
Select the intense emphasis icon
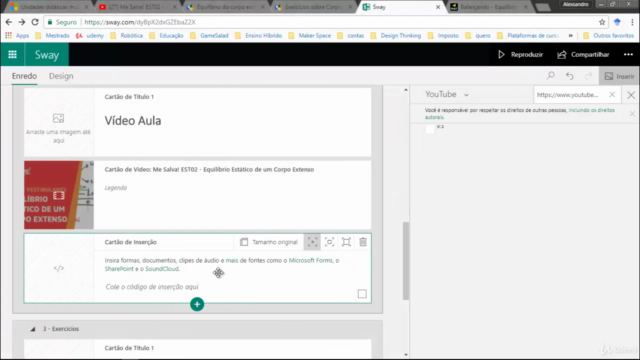(346, 242)
